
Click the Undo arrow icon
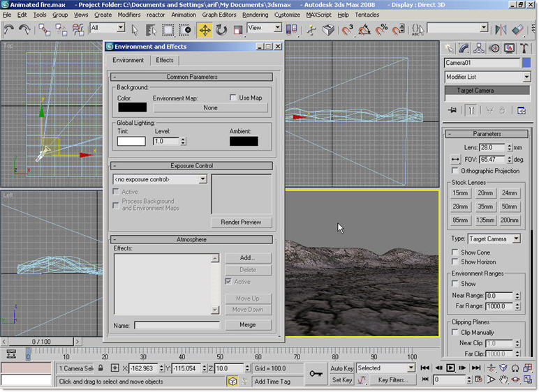(x=9, y=30)
